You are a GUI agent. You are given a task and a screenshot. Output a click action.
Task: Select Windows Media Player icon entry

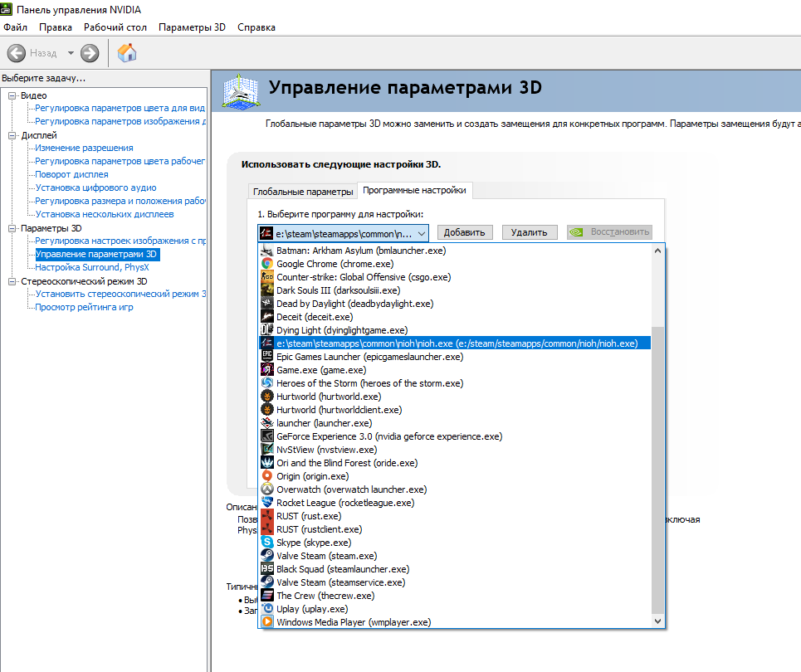[x=267, y=622]
